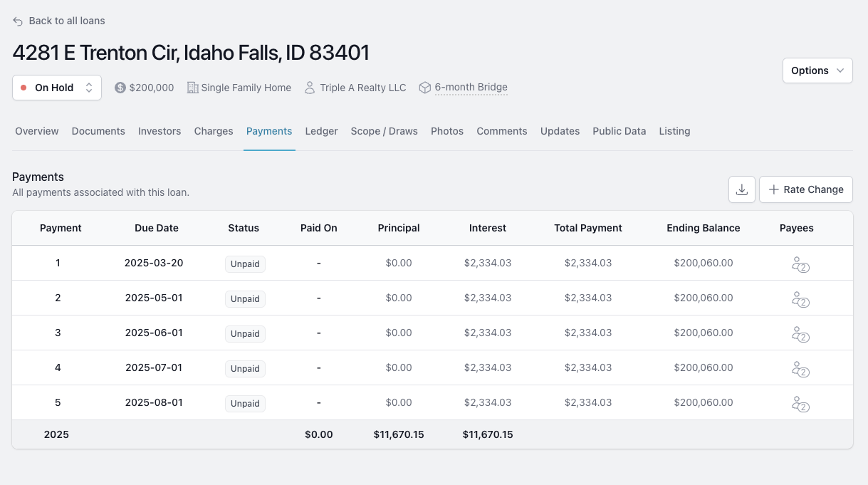Open payees icon for payment 2
Screen dimensions: 868x485
coord(800,299)
